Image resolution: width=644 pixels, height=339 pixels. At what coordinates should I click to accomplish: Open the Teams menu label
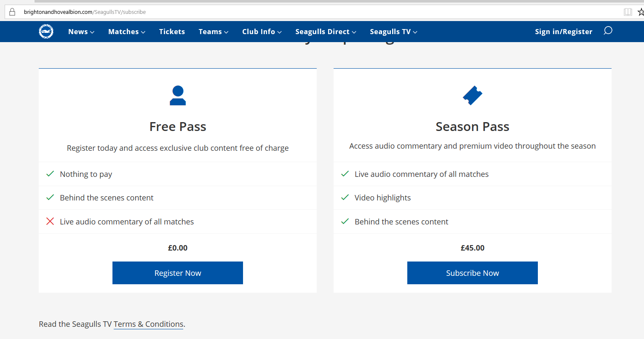tap(210, 32)
